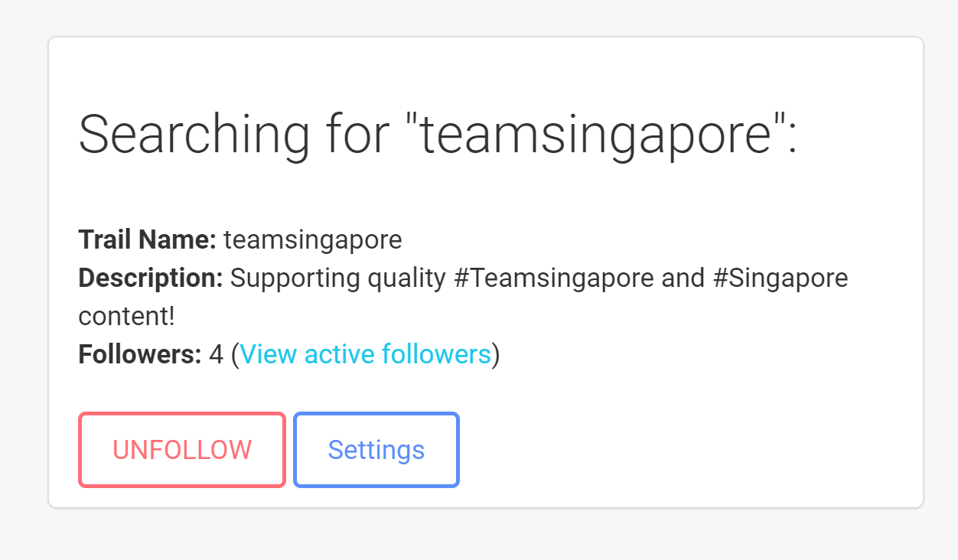Click the word "followers" in the blue link
Image resolution: width=958 pixels, height=560 pixels.
(x=436, y=355)
